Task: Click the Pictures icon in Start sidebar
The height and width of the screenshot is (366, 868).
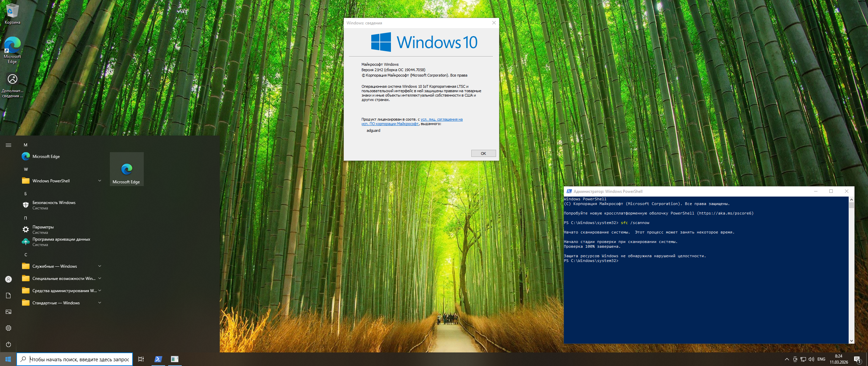Action: coord(8,312)
